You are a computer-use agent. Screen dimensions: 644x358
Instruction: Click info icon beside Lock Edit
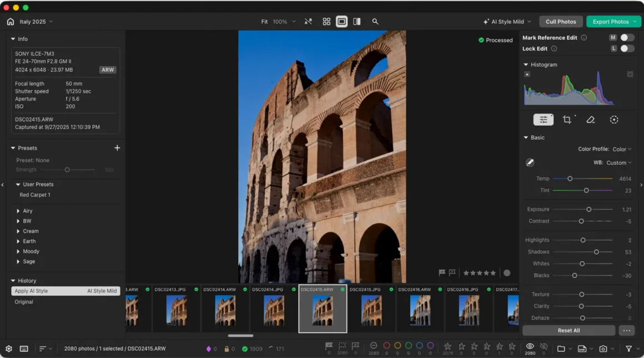click(x=554, y=48)
